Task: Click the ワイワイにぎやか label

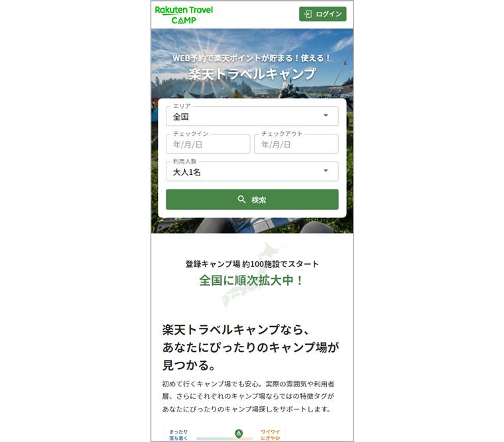Action: click(271, 435)
